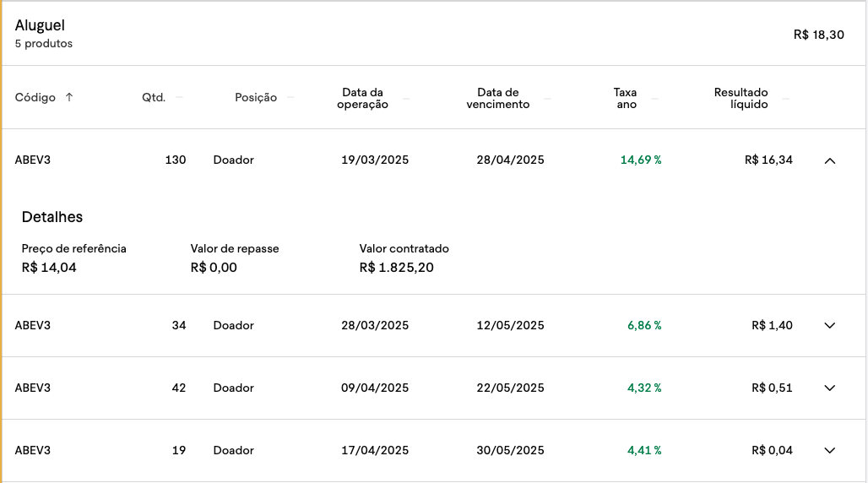Image resolution: width=868 pixels, height=483 pixels.
Task: Expand the ABEV3 row with 42 shares
Action: [x=829, y=388]
